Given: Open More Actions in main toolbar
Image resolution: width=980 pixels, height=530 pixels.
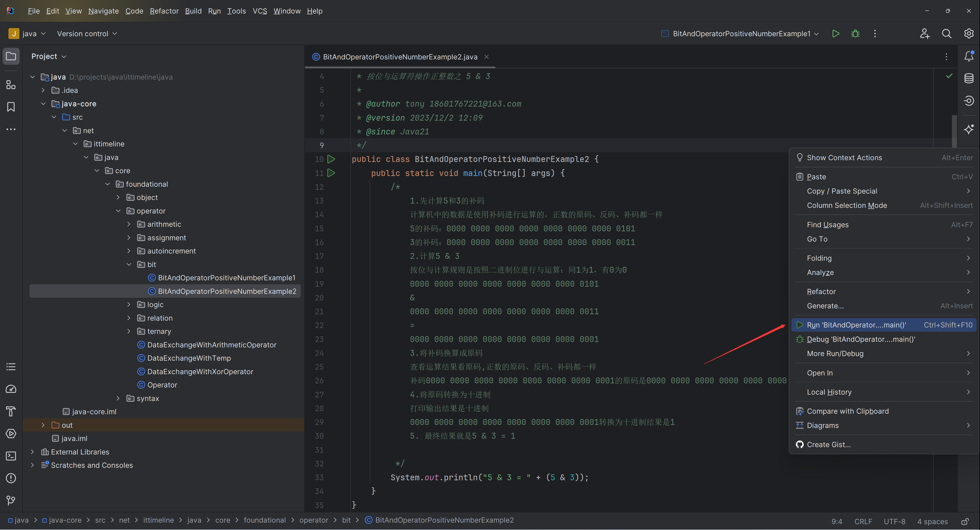Looking at the screenshot, I should [875, 33].
